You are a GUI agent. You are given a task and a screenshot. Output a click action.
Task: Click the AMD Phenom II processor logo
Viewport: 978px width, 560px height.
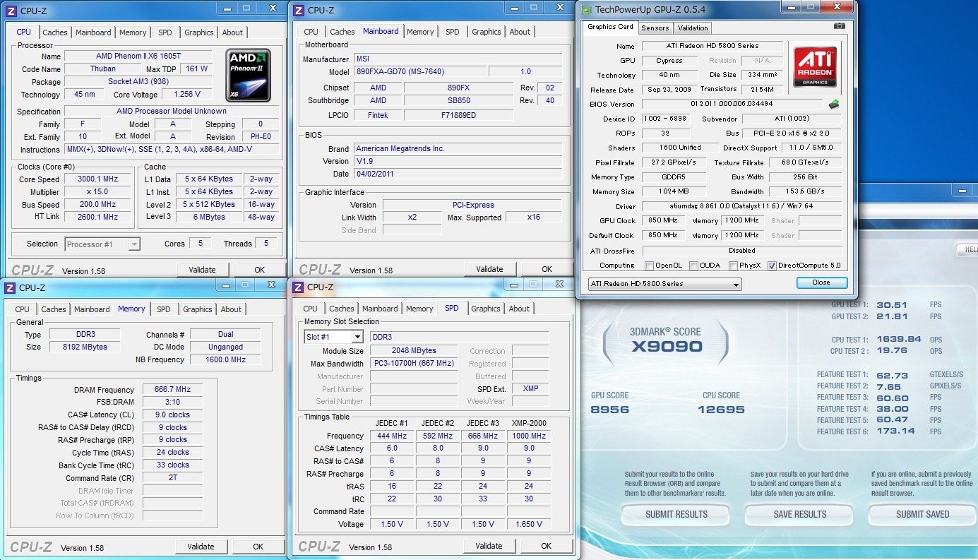click(x=247, y=75)
